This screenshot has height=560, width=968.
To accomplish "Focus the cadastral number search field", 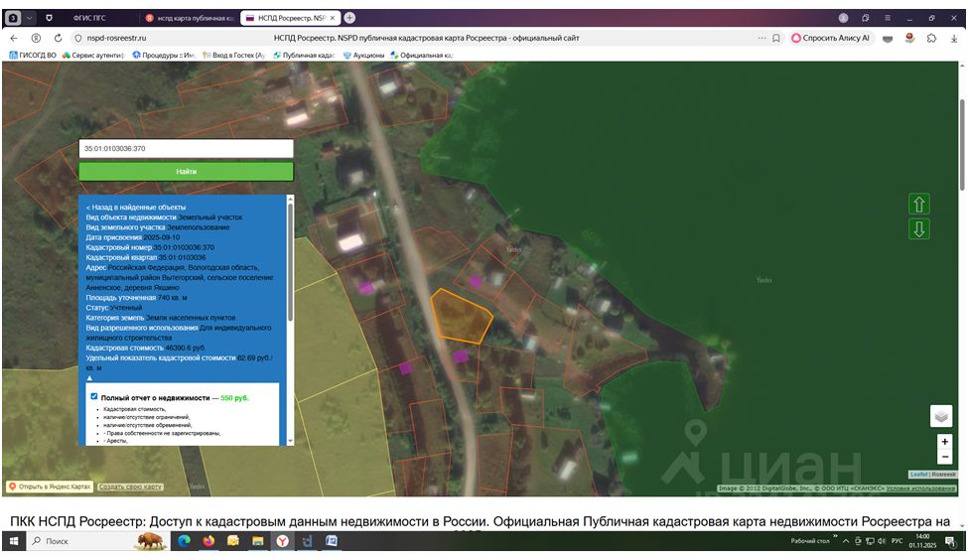I will [186, 149].
